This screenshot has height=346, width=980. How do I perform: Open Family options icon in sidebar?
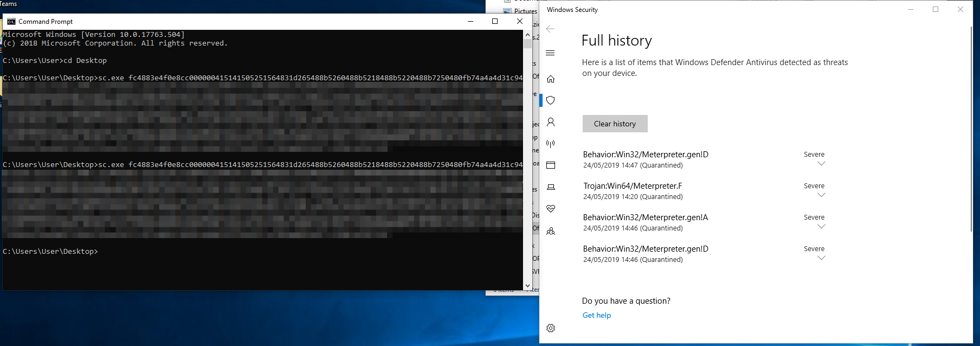tap(551, 231)
